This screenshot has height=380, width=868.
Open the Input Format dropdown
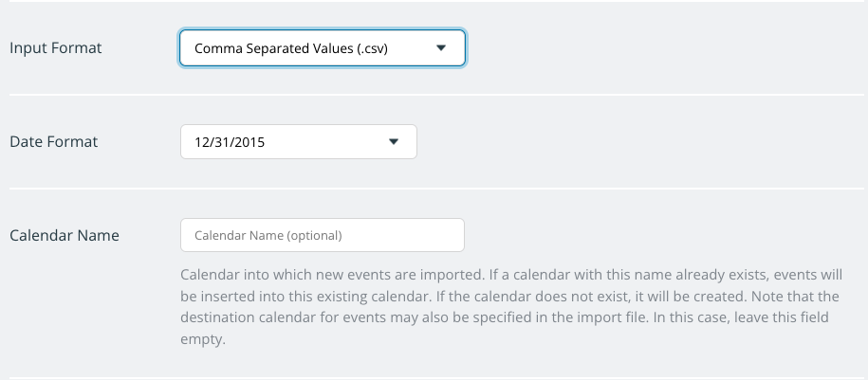(x=322, y=47)
